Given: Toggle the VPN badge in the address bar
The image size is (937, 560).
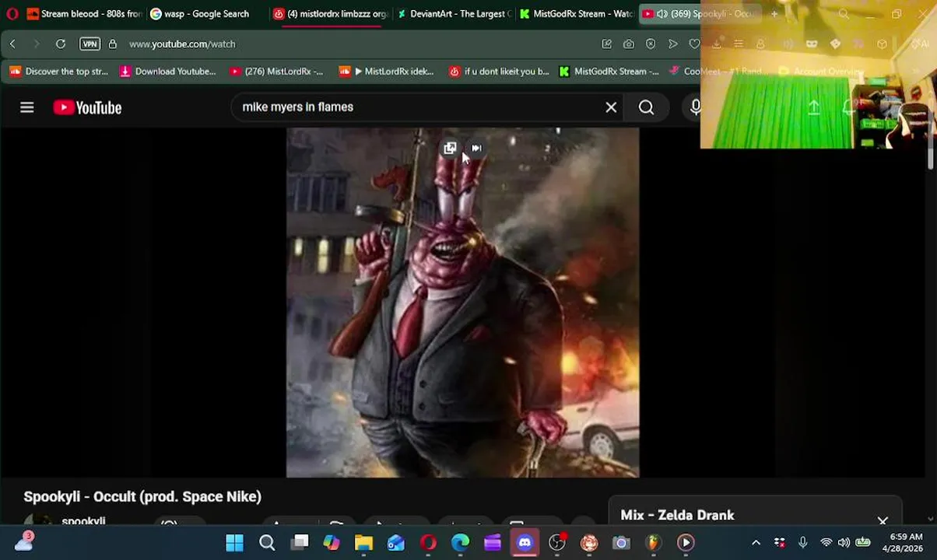Looking at the screenshot, I should click(89, 44).
